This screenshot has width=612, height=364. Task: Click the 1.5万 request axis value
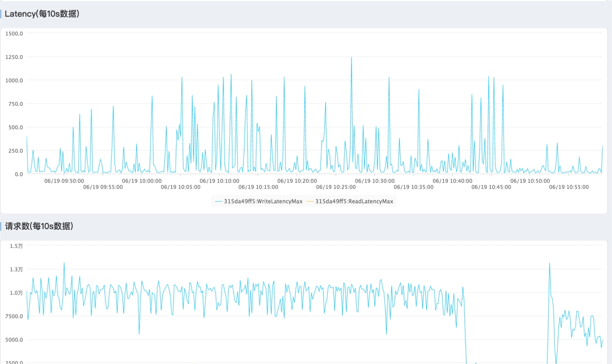(17, 246)
